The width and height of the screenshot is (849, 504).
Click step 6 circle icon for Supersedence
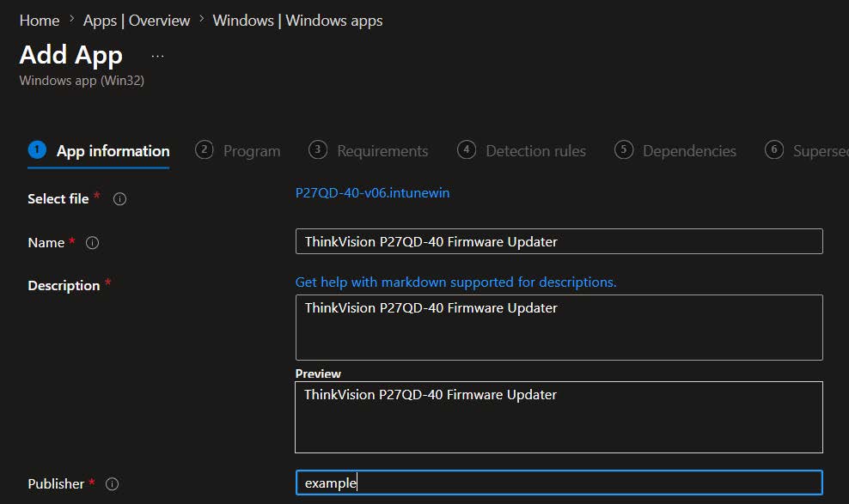point(774,149)
